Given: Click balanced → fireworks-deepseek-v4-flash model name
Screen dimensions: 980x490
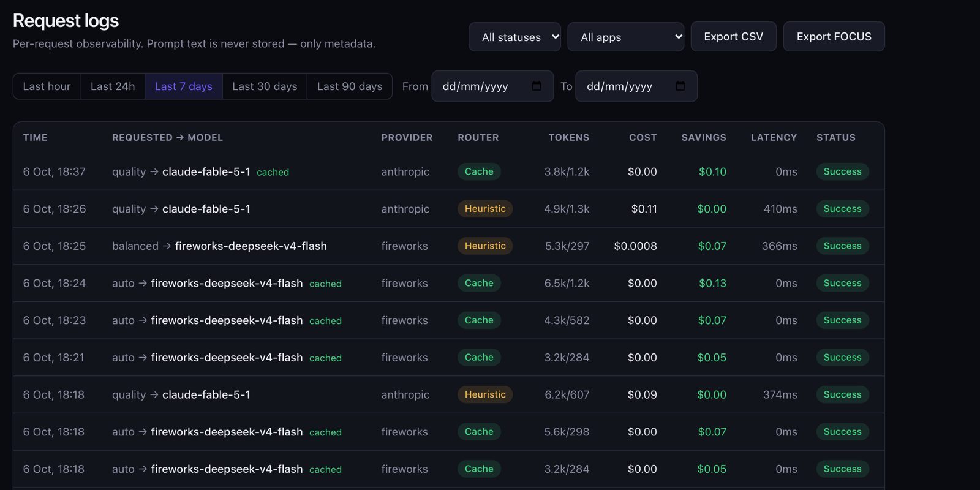Looking at the screenshot, I should tap(251, 246).
